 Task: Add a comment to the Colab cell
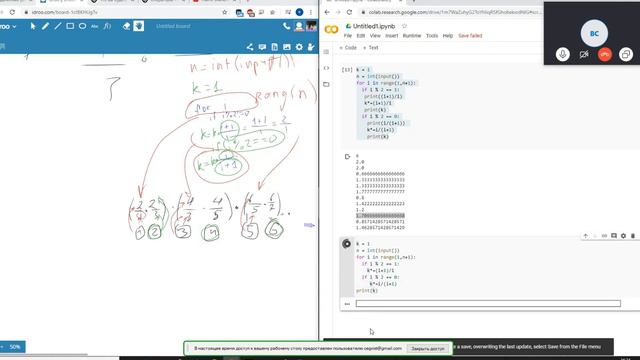point(614,236)
